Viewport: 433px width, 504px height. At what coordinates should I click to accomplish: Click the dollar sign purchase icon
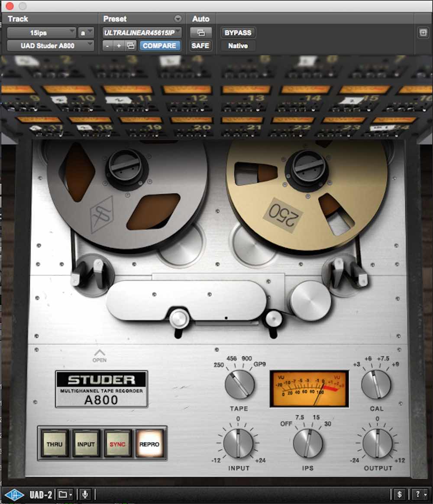[x=399, y=494]
